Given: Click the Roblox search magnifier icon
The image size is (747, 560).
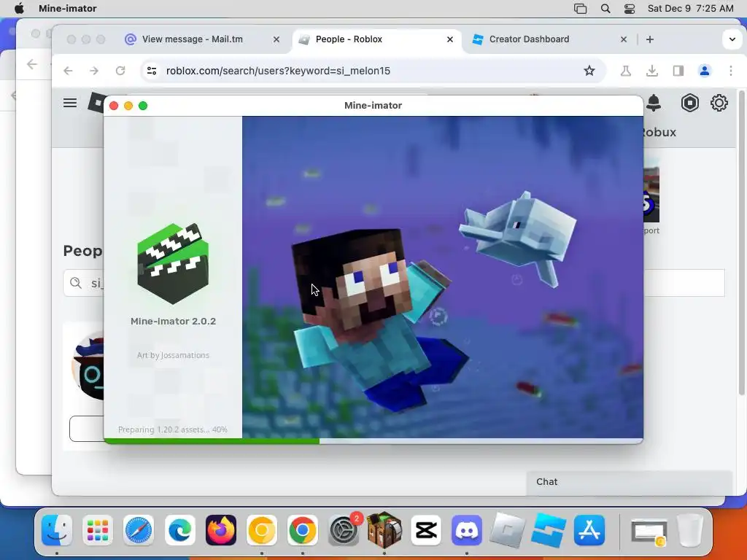Looking at the screenshot, I should 76,283.
